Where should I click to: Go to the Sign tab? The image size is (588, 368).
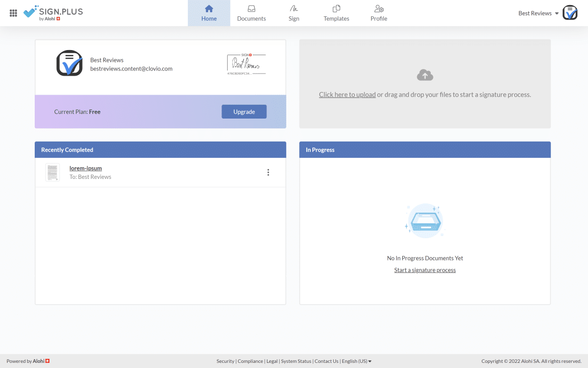(x=293, y=13)
